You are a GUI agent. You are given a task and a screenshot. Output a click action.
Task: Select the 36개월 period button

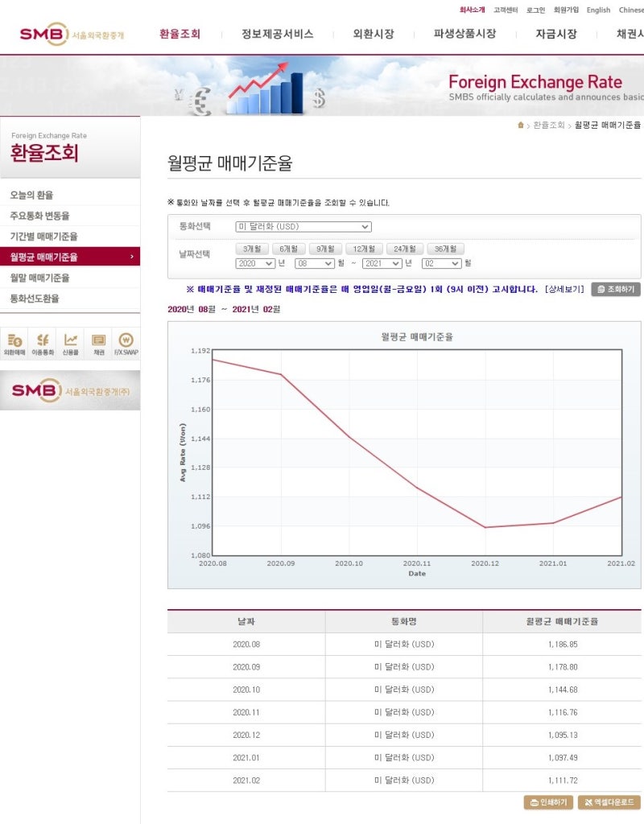click(x=446, y=249)
